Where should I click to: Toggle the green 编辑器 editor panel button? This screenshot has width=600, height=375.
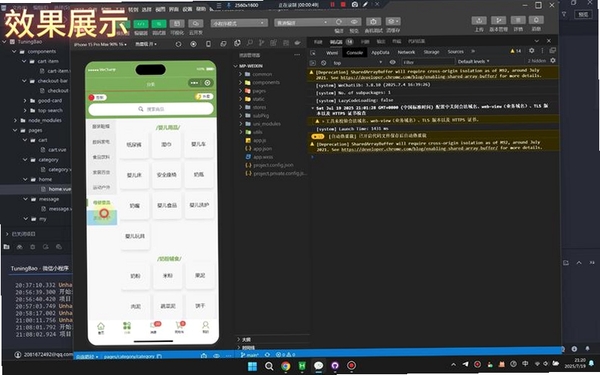[x=141, y=23]
